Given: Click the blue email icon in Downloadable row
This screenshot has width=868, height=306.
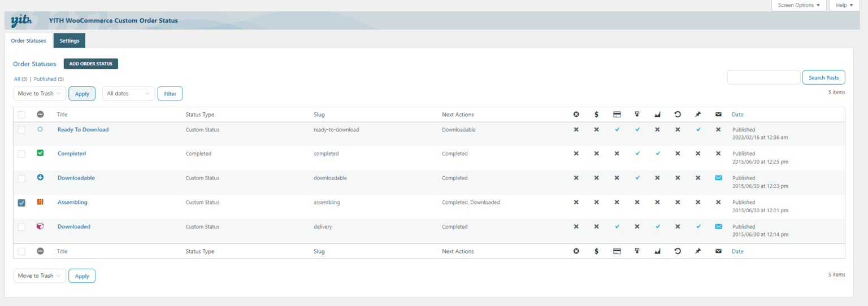Looking at the screenshot, I should (x=718, y=178).
